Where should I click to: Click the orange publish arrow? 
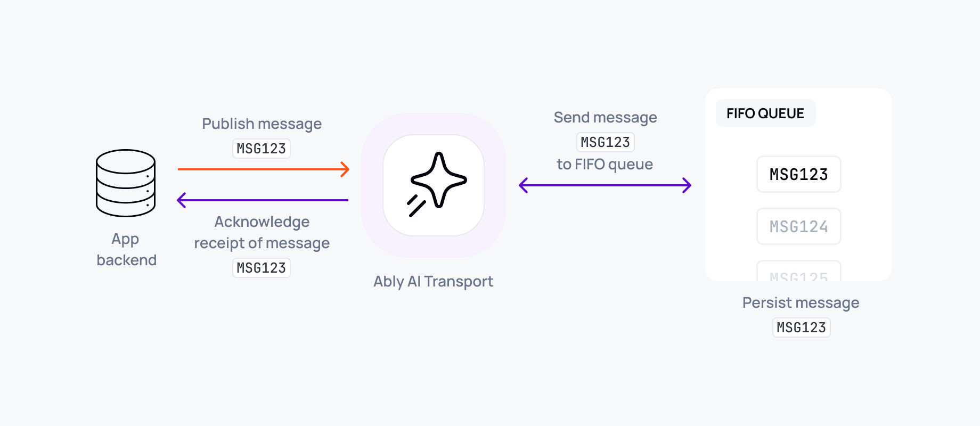pos(263,169)
